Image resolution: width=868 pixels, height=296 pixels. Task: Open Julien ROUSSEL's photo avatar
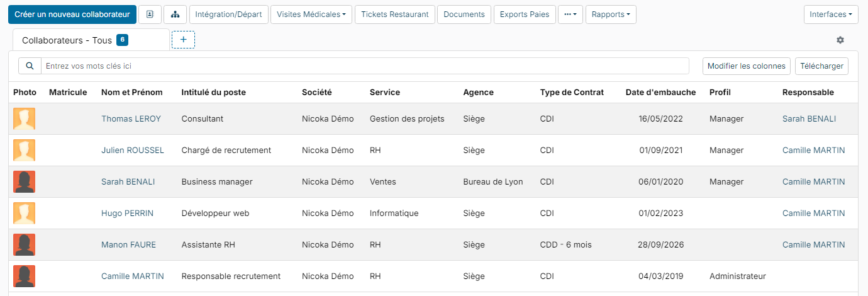(24, 150)
